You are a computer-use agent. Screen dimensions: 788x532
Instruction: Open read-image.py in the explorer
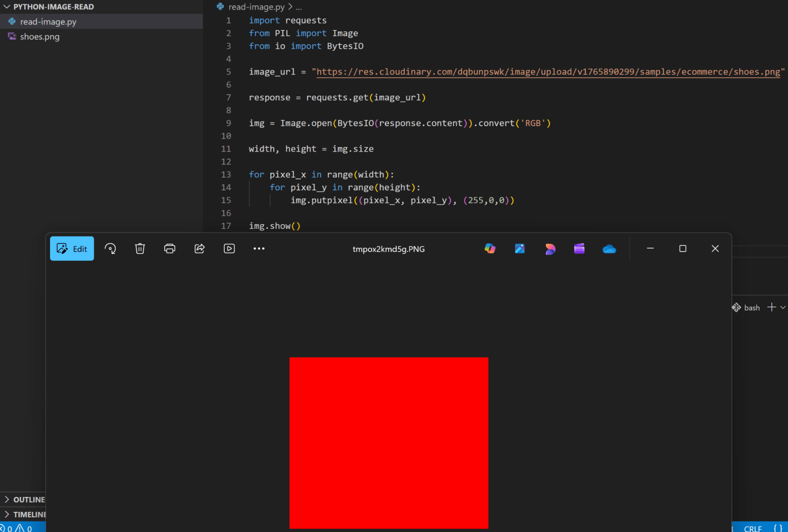point(48,22)
